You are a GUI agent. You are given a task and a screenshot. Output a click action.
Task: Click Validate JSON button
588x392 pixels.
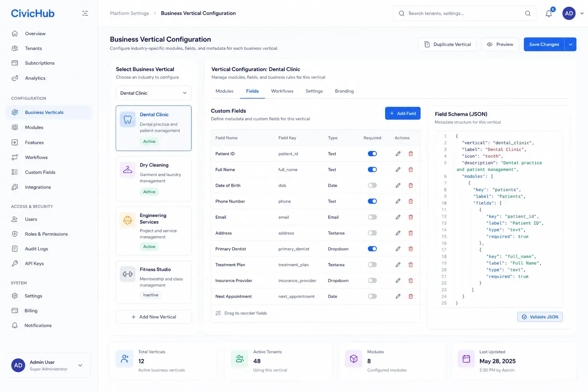point(540,317)
